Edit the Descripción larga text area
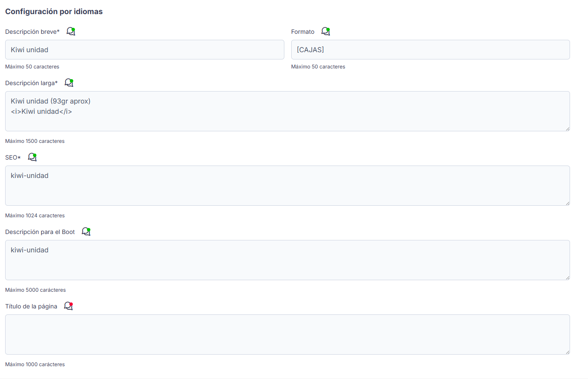 [287, 111]
